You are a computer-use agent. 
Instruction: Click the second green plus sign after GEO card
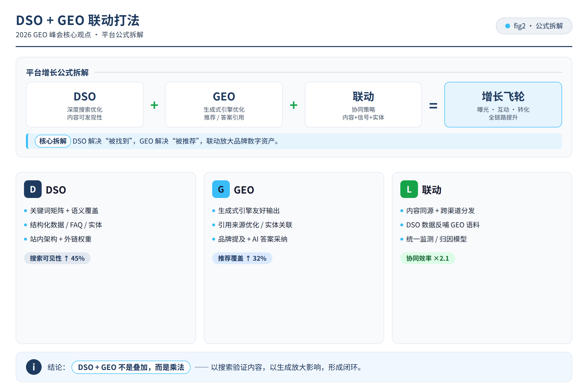294,105
